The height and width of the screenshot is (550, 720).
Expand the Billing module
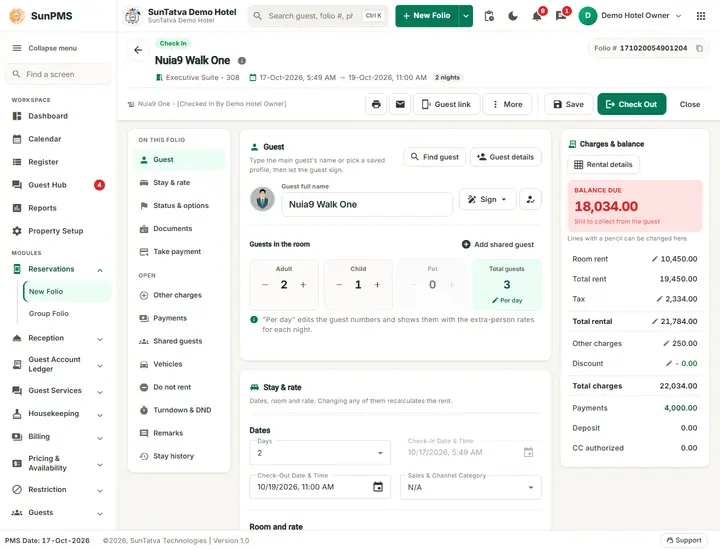pyautogui.click(x=100, y=438)
